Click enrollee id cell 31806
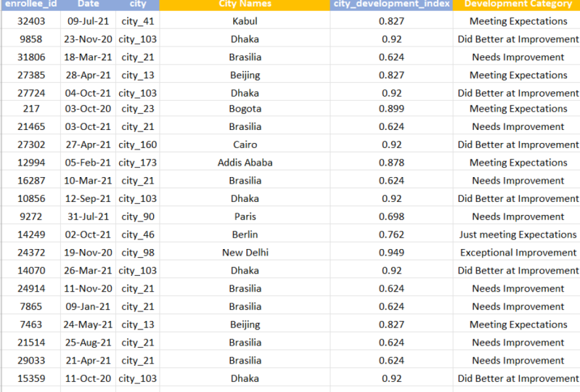The height and width of the screenshot is (392, 580). point(31,57)
